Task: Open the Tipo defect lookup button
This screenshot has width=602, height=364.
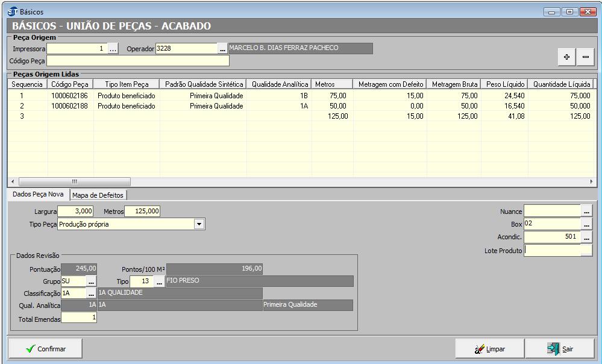Action: click(159, 281)
